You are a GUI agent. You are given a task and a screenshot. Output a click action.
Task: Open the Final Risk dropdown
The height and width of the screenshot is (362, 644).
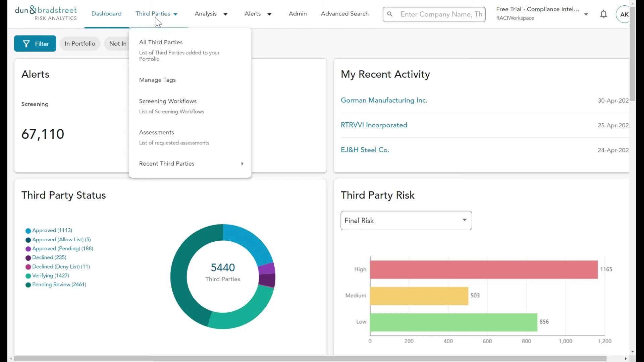[x=406, y=221]
